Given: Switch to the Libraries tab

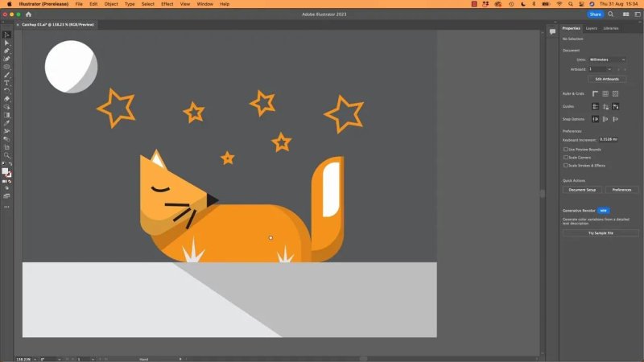Looking at the screenshot, I should click(611, 28).
